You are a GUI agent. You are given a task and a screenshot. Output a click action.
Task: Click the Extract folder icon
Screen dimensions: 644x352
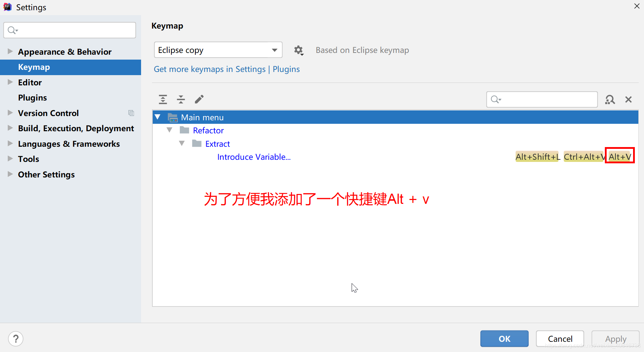coord(197,143)
